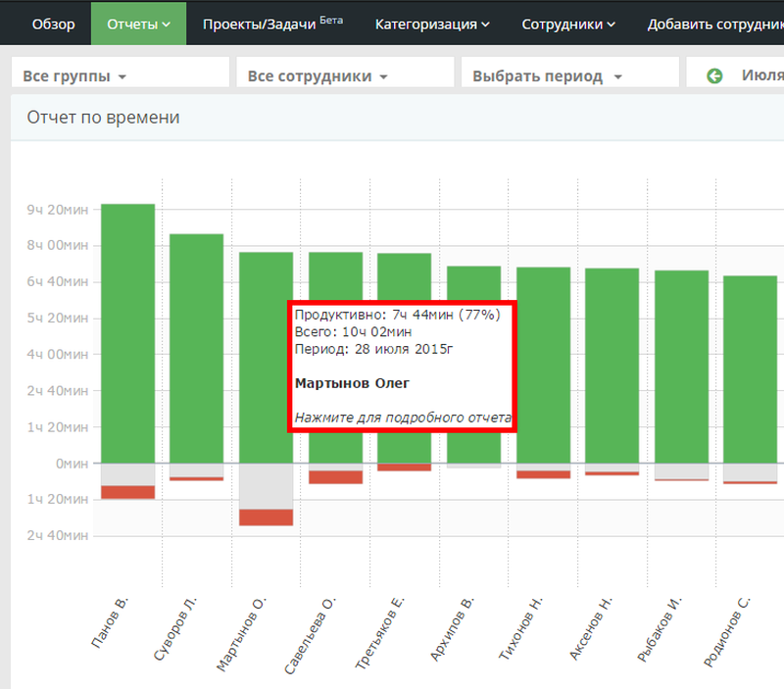This screenshot has height=689, width=784.
Task: Expand the Сотрудники menu
Action: click(x=568, y=24)
